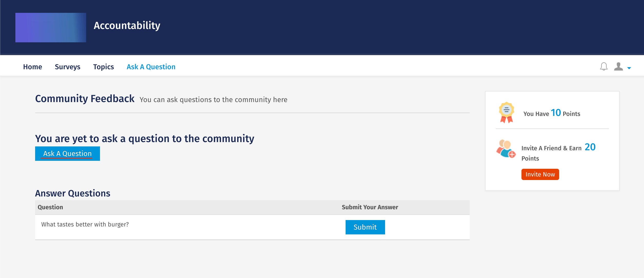Click the 10 points number

(x=556, y=113)
